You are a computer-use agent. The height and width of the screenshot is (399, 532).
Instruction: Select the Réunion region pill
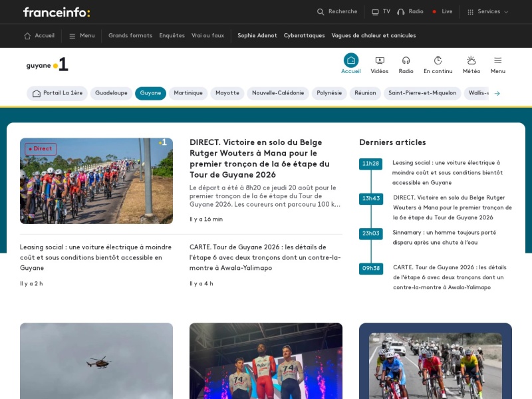(365, 93)
